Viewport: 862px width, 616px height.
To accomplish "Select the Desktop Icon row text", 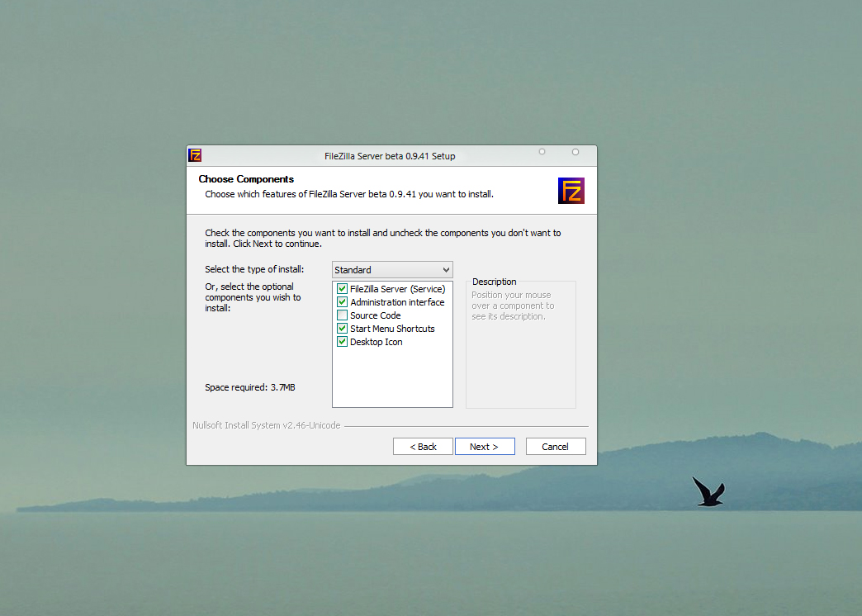I will 376,342.
